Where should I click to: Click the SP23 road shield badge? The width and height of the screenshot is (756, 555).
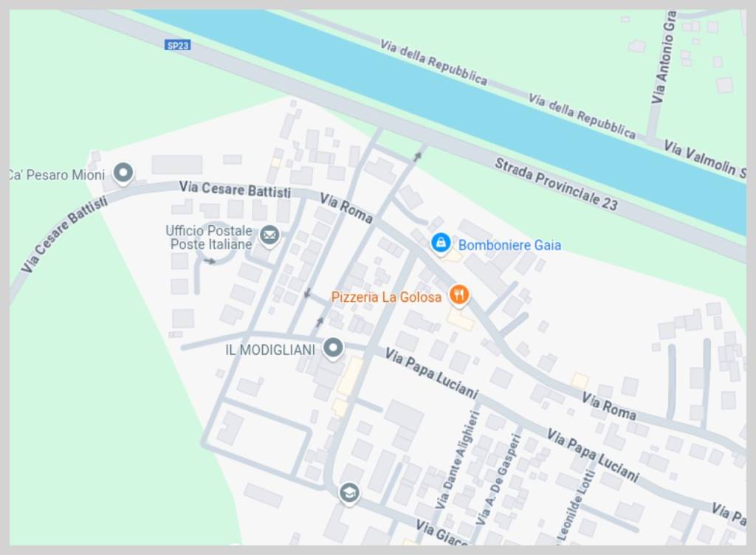coord(177,45)
